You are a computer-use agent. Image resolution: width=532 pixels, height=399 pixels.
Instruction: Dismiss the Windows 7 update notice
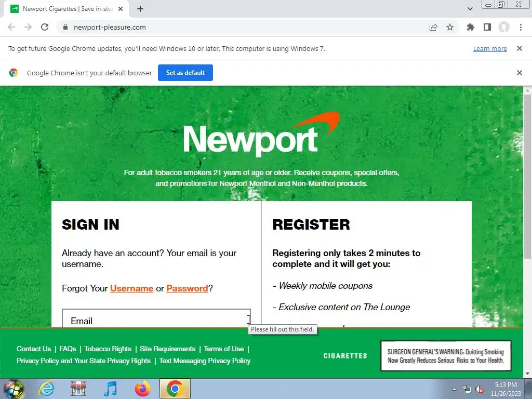pos(519,48)
